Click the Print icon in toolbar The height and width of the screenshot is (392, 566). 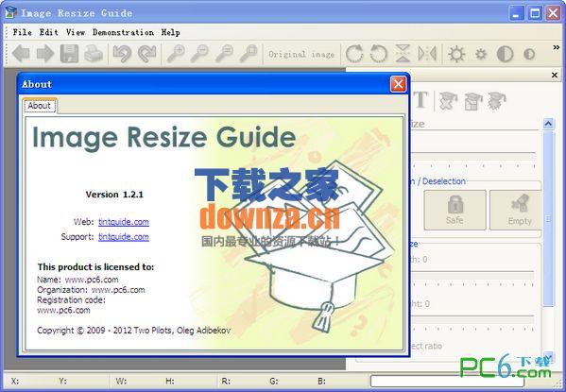[94, 54]
